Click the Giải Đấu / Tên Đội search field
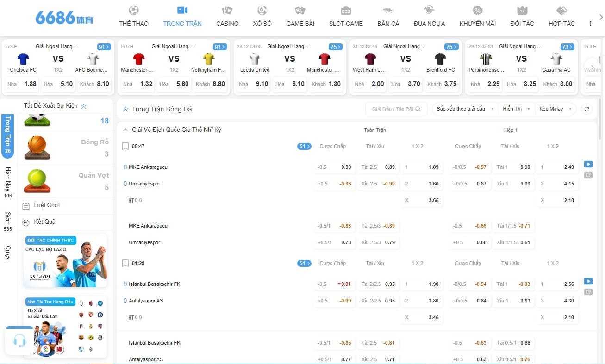The height and width of the screenshot is (364, 605). (396, 109)
